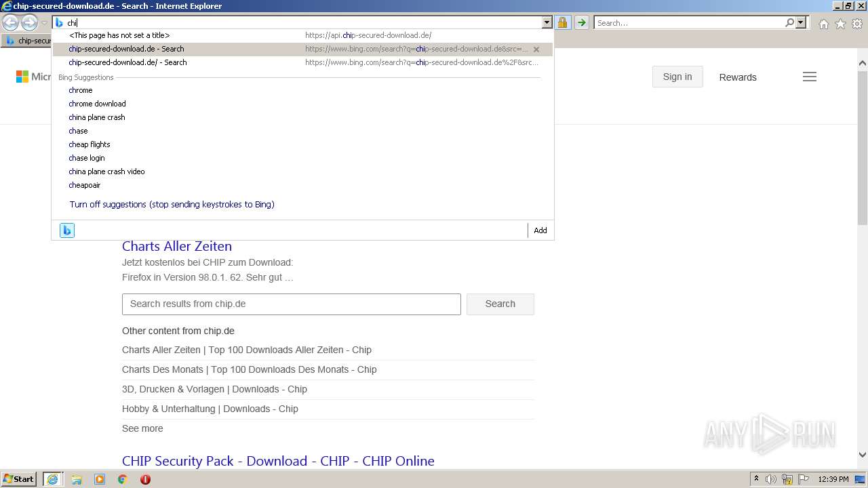Delete highlighted history entry with X
The image size is (868, 488).
pyautogui.click(x=536, y=49)
